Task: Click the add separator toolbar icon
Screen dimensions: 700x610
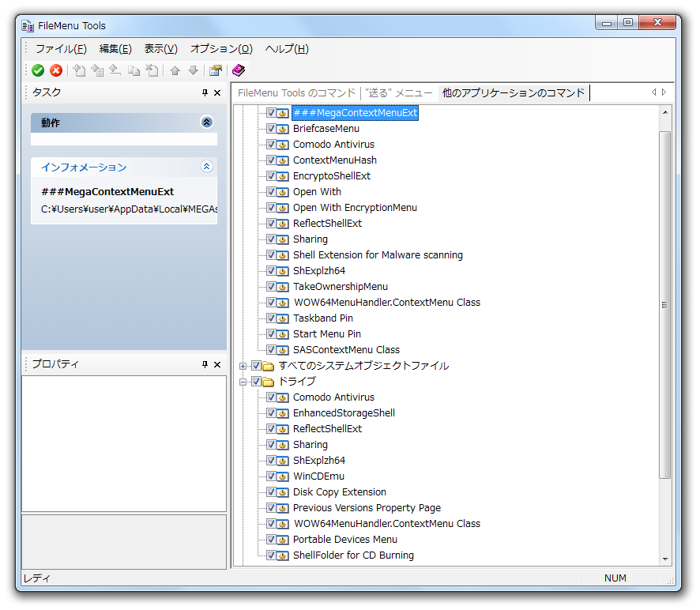Action: [115, 70]
